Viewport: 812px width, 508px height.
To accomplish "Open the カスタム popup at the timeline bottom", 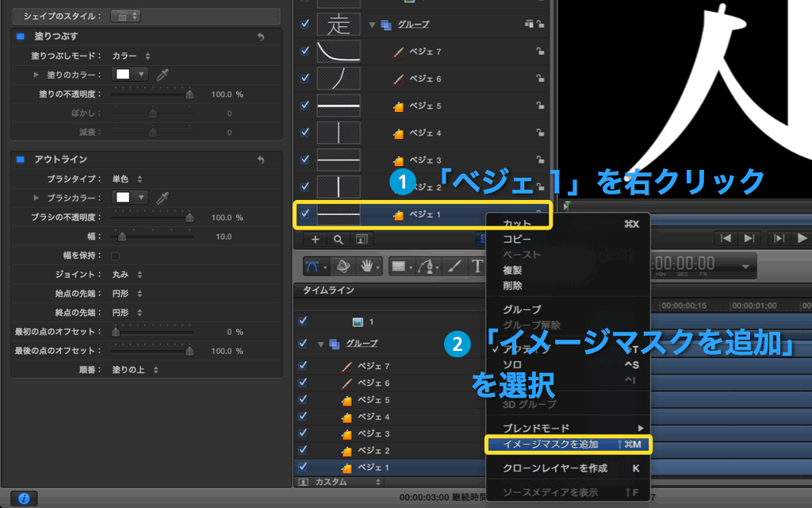I will [339, 482].
